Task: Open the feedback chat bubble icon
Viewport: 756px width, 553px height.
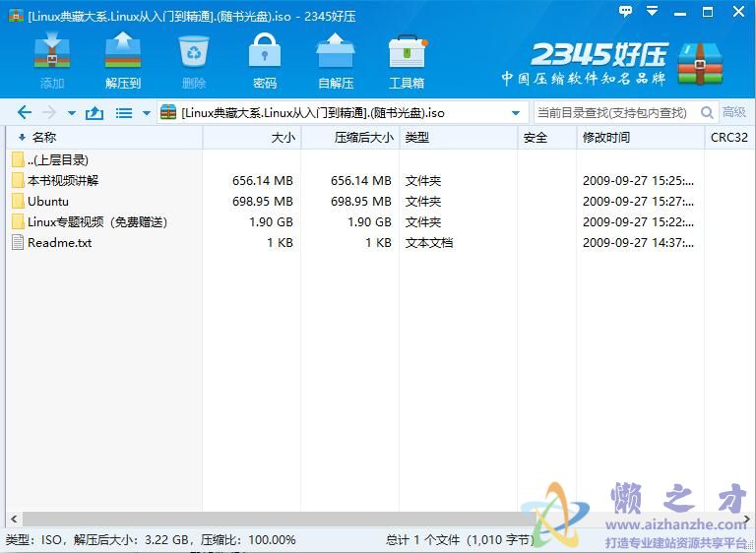Action: 625,11
